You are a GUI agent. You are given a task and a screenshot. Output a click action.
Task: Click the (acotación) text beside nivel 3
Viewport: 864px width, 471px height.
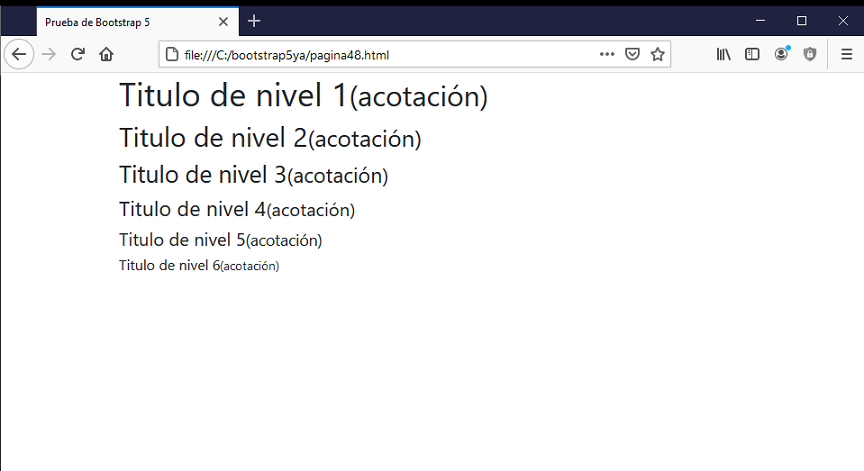338,176
